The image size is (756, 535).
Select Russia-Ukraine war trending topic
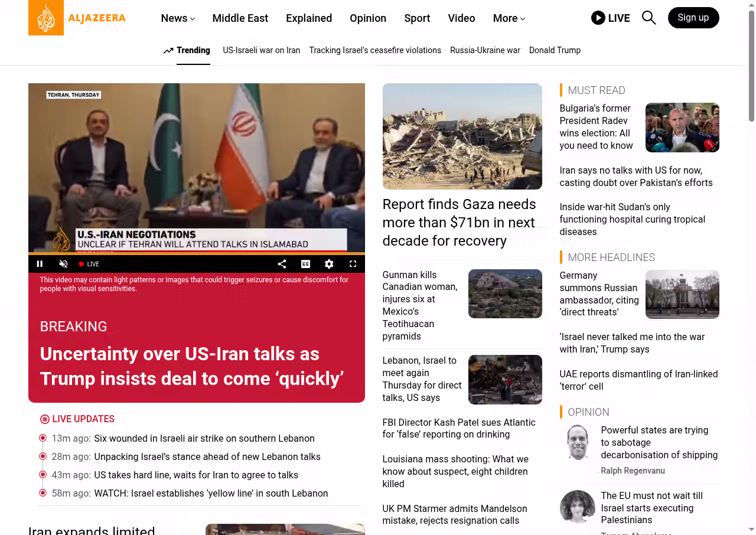click(x=484, y=50)
